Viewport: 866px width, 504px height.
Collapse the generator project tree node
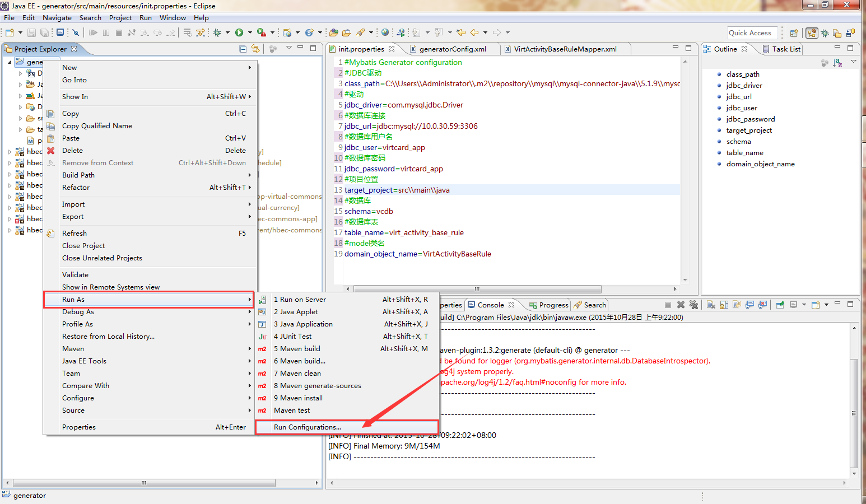click(10, 62)
